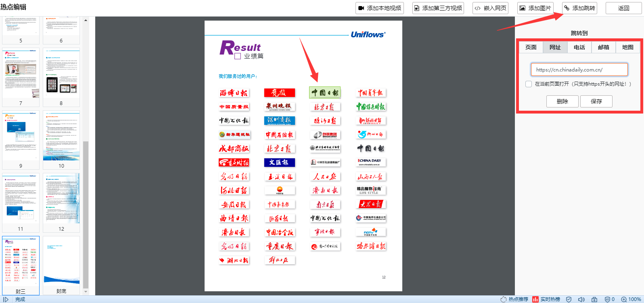Click 添加本地视频 toolbar button
The image size is (644, 303).
[x=380, y=8]
